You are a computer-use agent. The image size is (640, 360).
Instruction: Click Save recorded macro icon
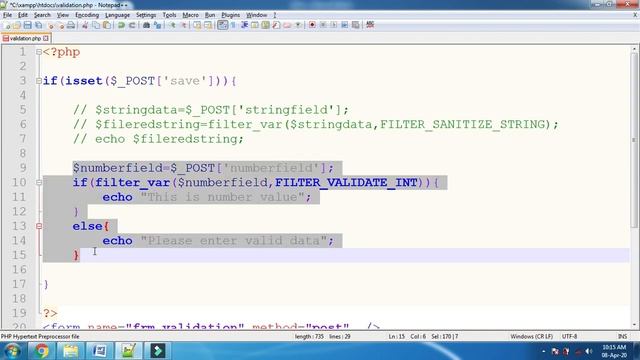tap(356, 25)
